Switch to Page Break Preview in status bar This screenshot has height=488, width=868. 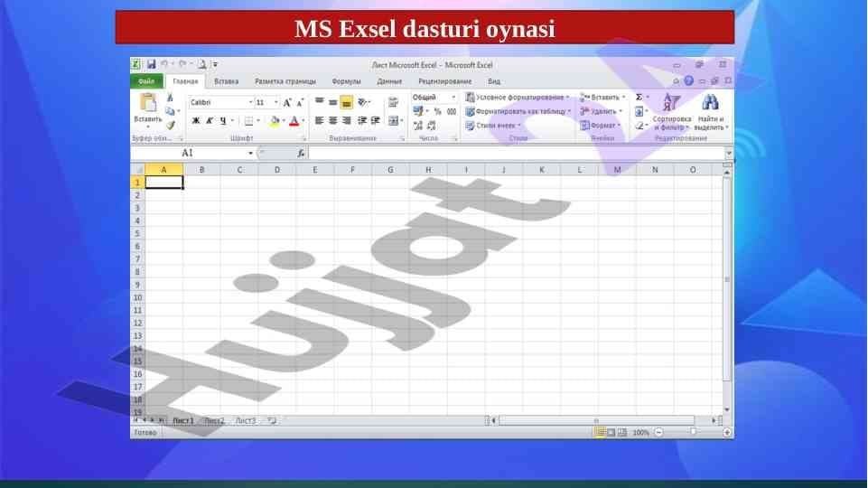point(622,432)
